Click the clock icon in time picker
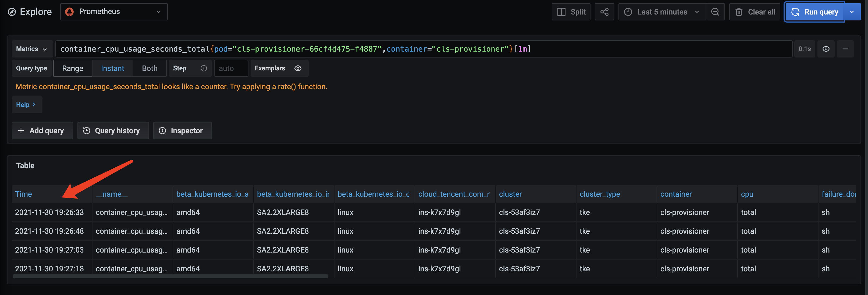 click(x=628, y=12)
